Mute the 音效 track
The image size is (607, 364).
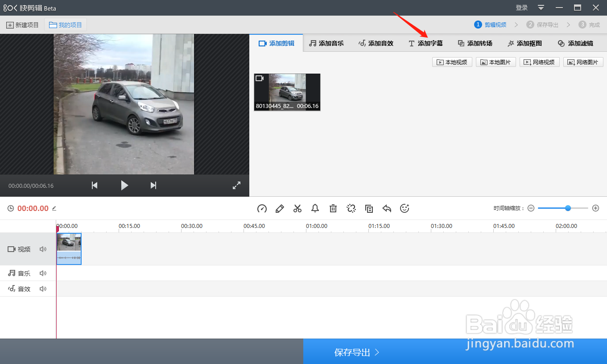click(43, 289)
